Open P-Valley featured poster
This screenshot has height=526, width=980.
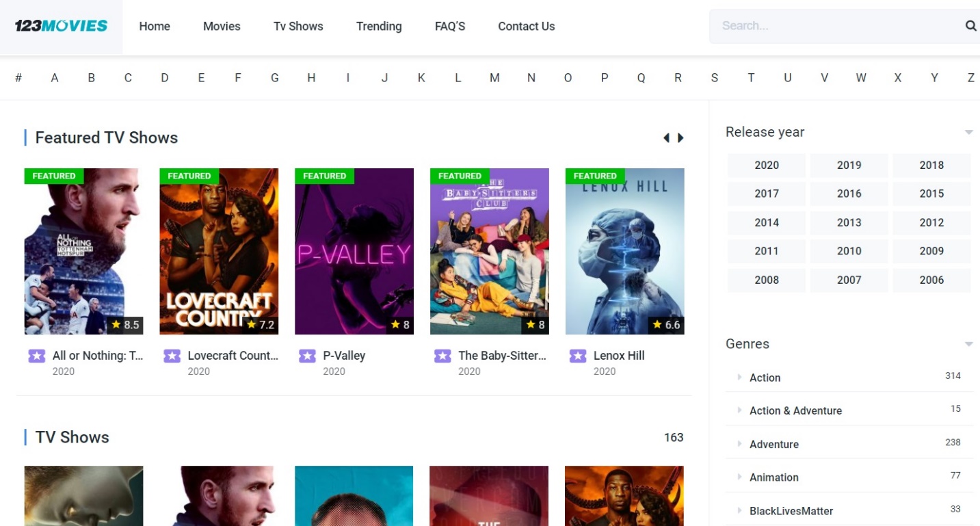click(354, 251)
